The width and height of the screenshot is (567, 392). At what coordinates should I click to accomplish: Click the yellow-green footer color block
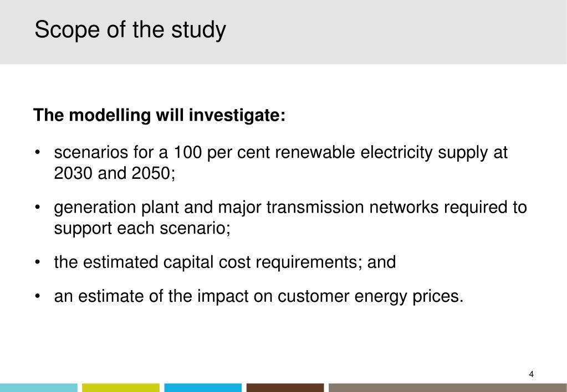coord(121,388)
